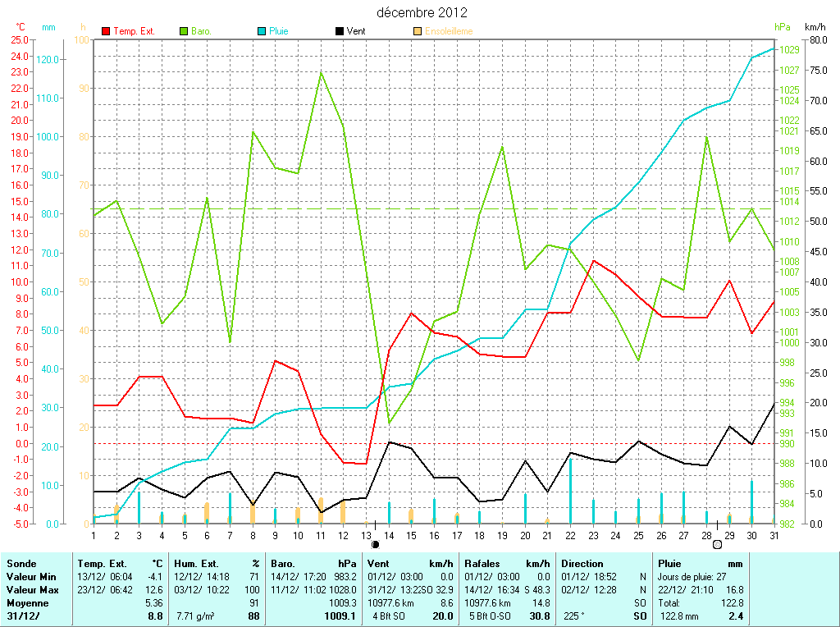
Task: Click the full moon icon below day 28
Action: point(717,543)
